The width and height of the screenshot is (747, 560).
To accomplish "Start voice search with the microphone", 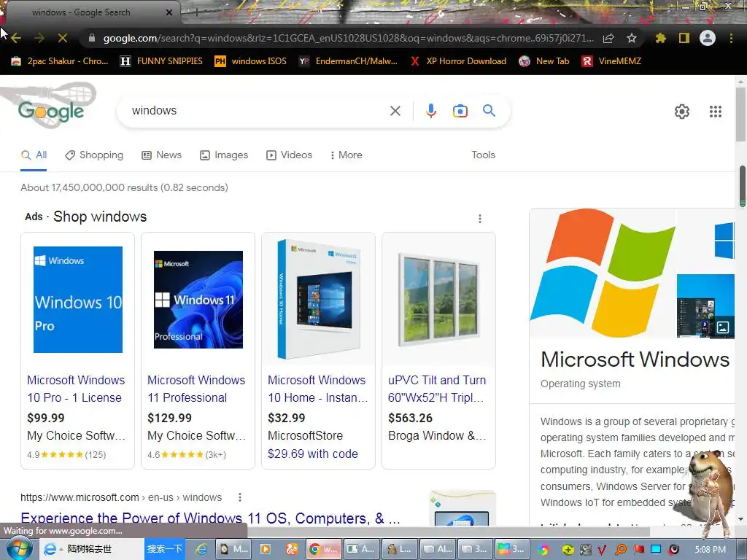I will pyautogui.click(x=430, y=111).
